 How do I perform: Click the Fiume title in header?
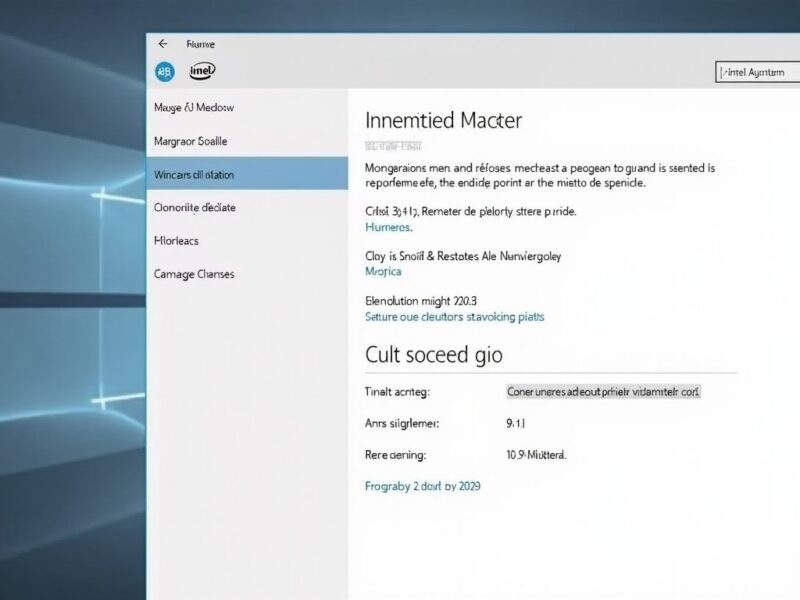point(201,44)
